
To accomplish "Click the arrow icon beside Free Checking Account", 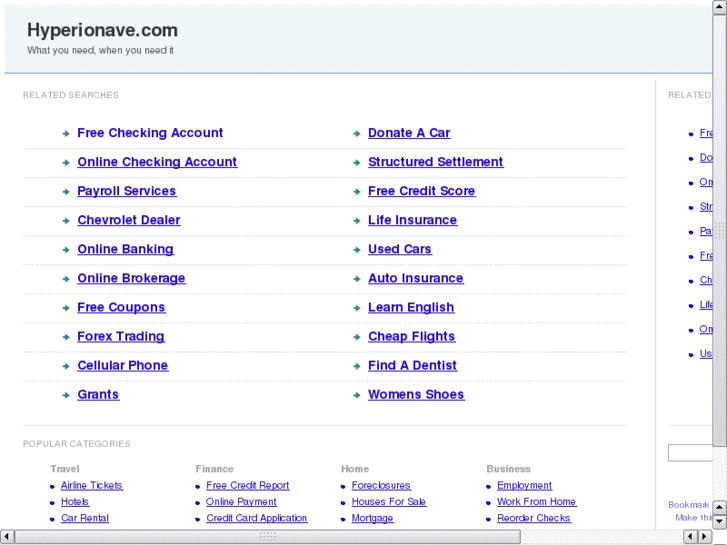I will tap(66, 134).
